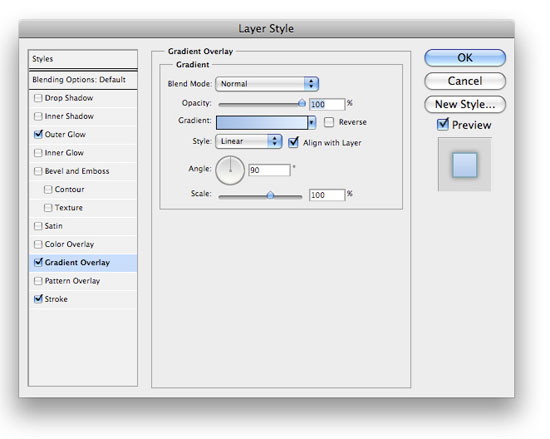
Task: Select the Styles panel entry
Action: point(83,59)
